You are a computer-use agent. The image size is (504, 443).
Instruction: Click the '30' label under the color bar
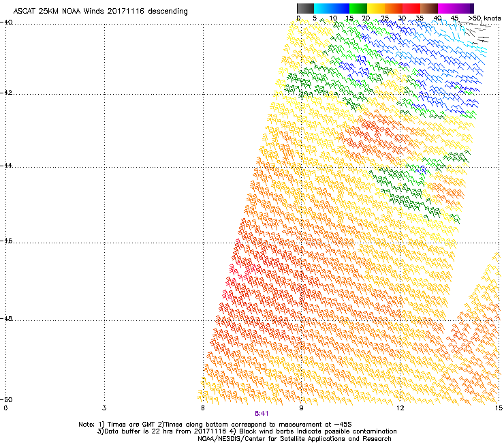coord(402,18)
